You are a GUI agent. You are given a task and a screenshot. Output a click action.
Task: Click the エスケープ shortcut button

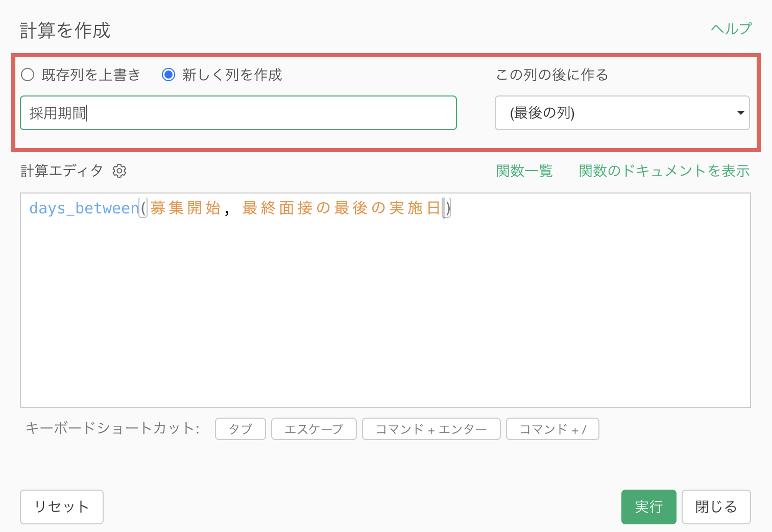pos(314,429)
